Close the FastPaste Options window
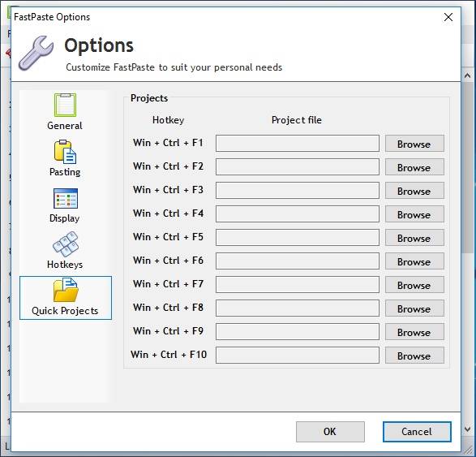This screenshot has width=476, height=457. click(448, 17)
